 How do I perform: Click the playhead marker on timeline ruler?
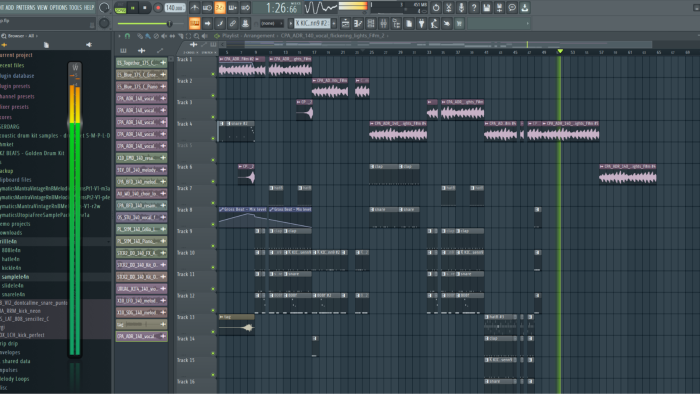click(560, 52)
